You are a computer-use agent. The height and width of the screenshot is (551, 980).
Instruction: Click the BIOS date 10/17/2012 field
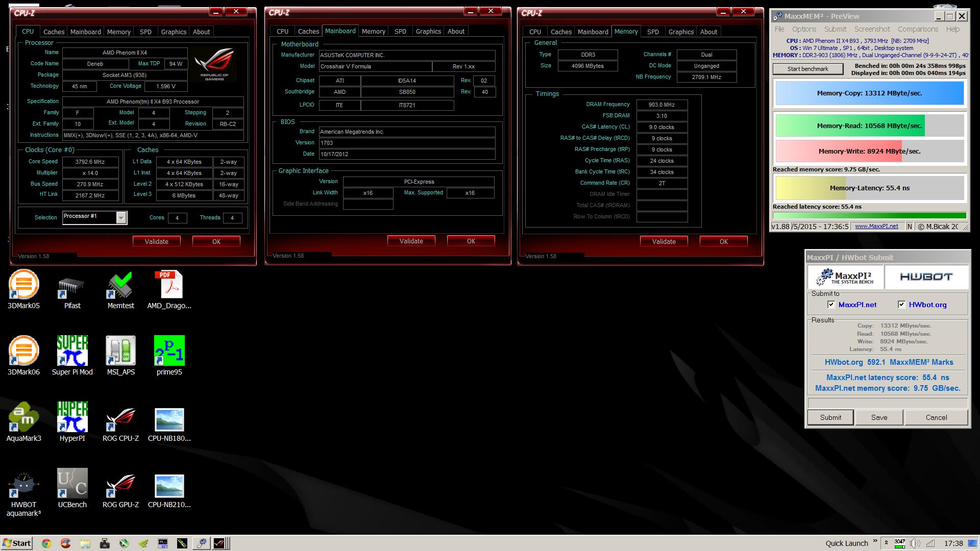coord(407,154)
